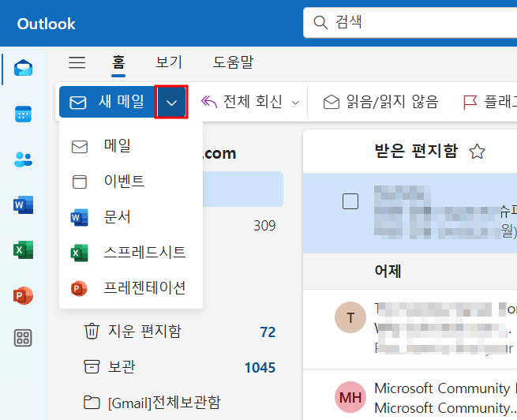Click the 보관 archive box icon
Viewport: 517px width, 420px height.
pyautogui.click(x=92, y=366)
